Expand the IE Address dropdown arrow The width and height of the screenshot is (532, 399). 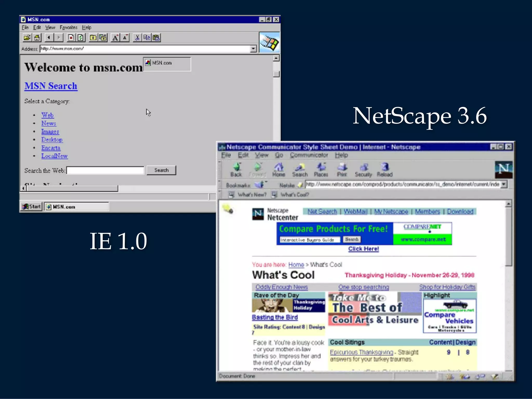[253, 49]
